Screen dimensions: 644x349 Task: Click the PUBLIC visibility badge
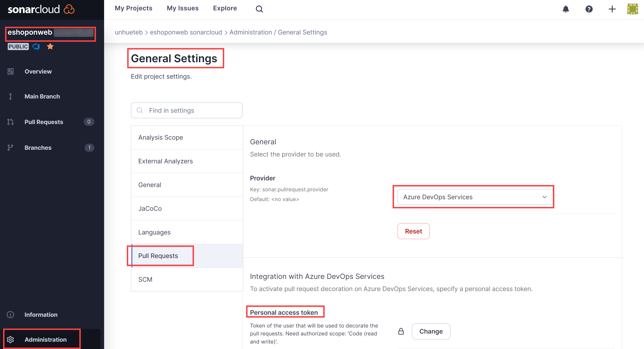pyautogui.click(x=18, y=46)
